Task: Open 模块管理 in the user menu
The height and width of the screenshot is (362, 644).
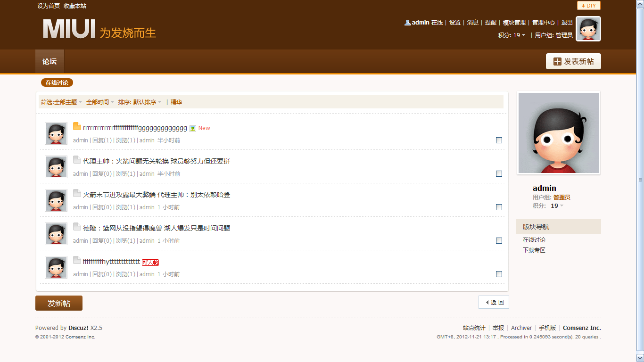Action: pyautogui.click(x=514, y=23)
